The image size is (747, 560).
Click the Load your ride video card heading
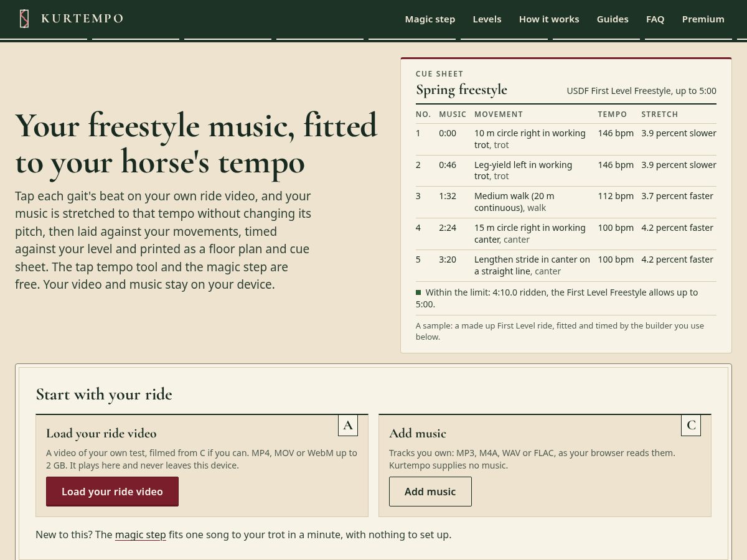click(x=101, y=433)
